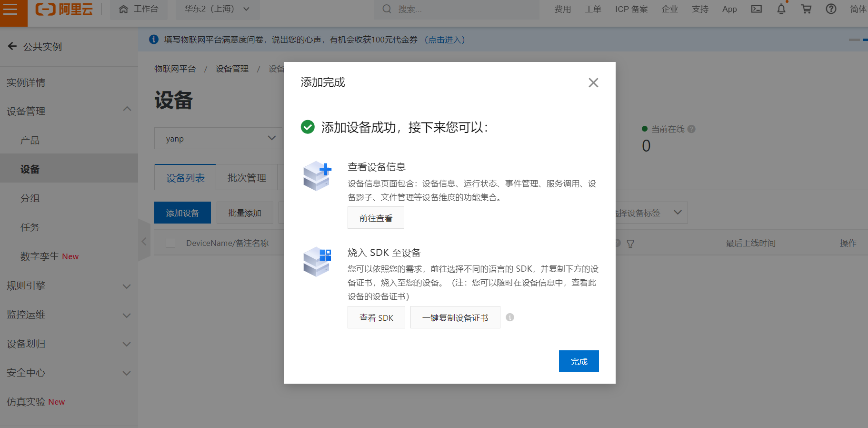
Task: Open the App menu item
Action: [729, 9]
